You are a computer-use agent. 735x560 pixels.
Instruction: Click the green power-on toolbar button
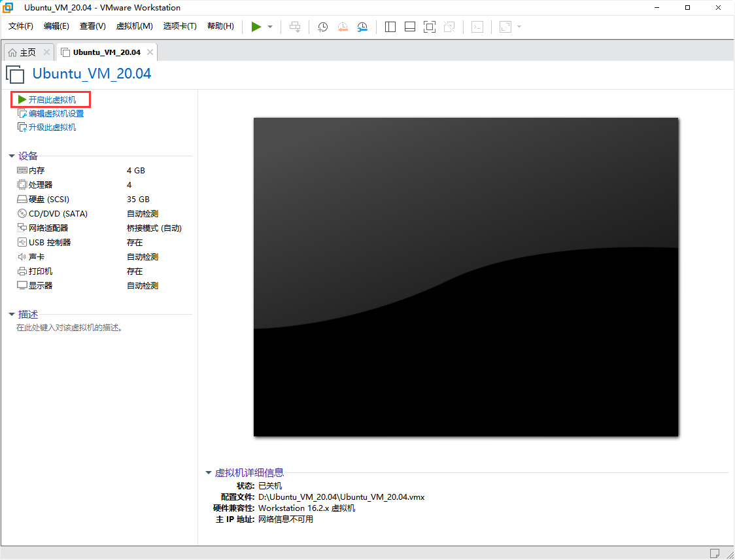pyautogui.click(x=256, y=27)
